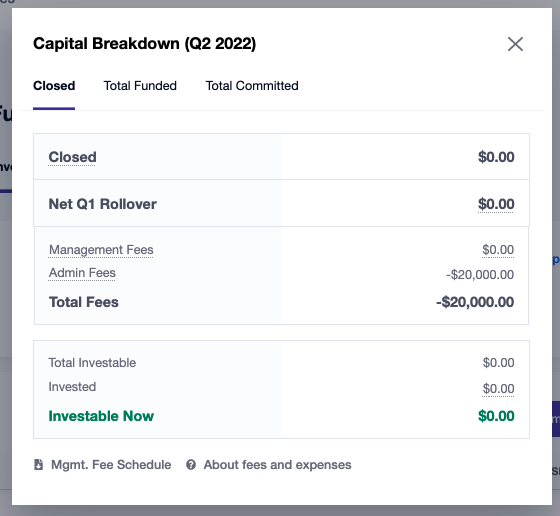Click the Admin Fees -$20,000.00 amount
The height and width of the screenshot is (516, 560).
click(x=480, y=275)
